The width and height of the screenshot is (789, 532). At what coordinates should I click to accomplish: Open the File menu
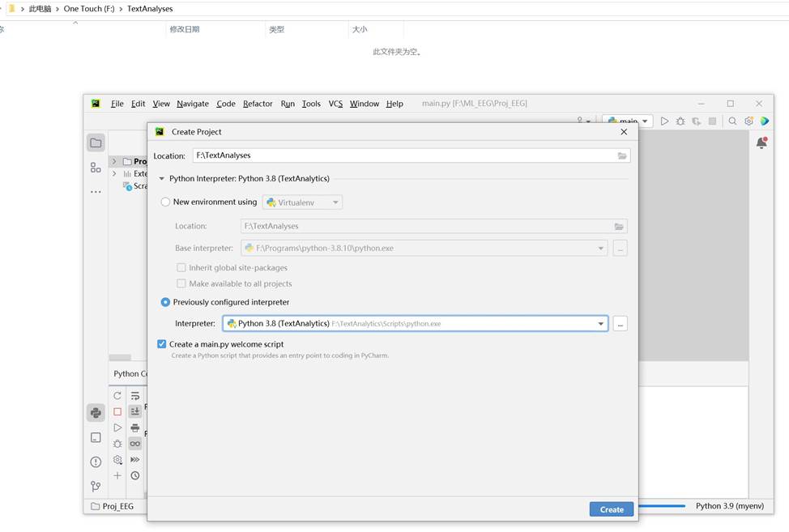[117, 104]
